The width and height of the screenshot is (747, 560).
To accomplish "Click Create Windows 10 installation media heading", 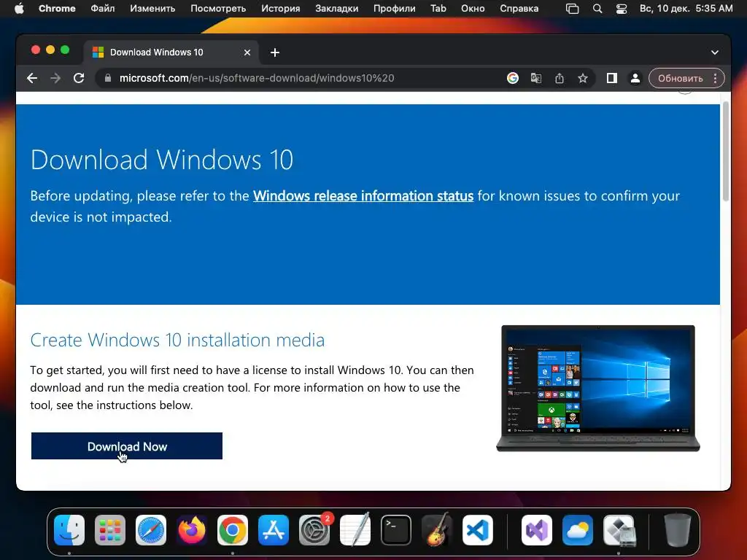I will [x=177, y=340].
